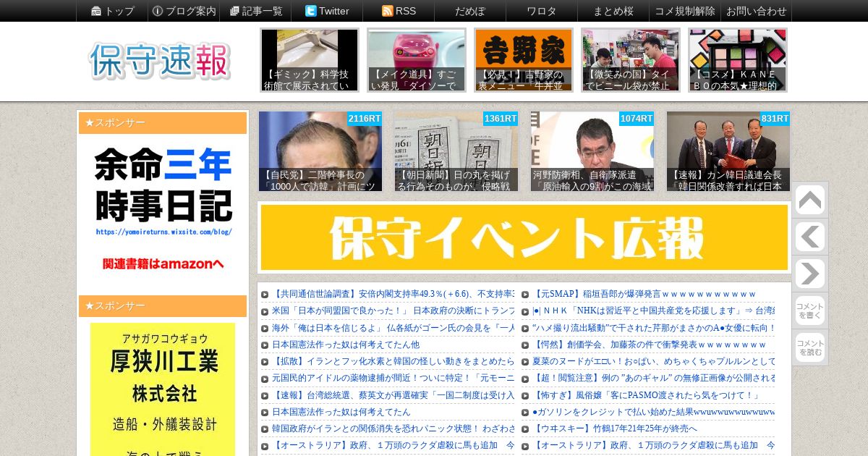This screenshot has width=868, height=456.
Task: Open the 記事一覧 article list
Action: pos(255,11)
